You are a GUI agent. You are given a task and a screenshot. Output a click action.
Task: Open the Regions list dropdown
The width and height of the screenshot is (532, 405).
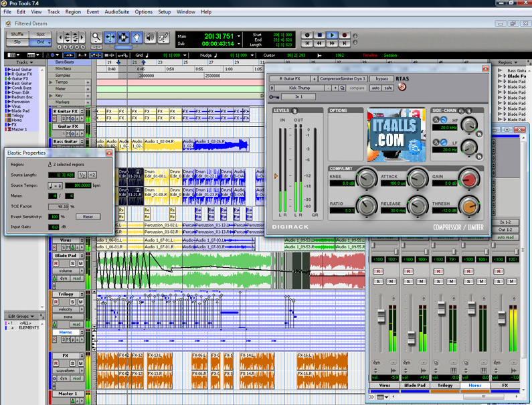pyautogui.click(x=507, y=62)
